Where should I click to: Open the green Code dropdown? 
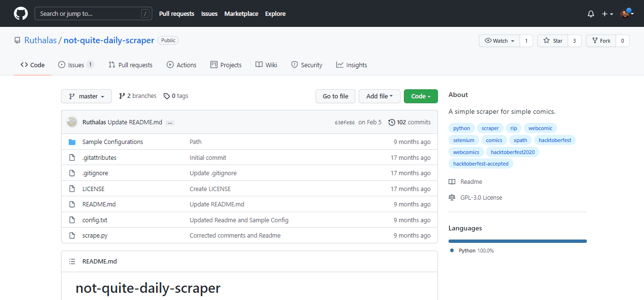tap(420, 96)
